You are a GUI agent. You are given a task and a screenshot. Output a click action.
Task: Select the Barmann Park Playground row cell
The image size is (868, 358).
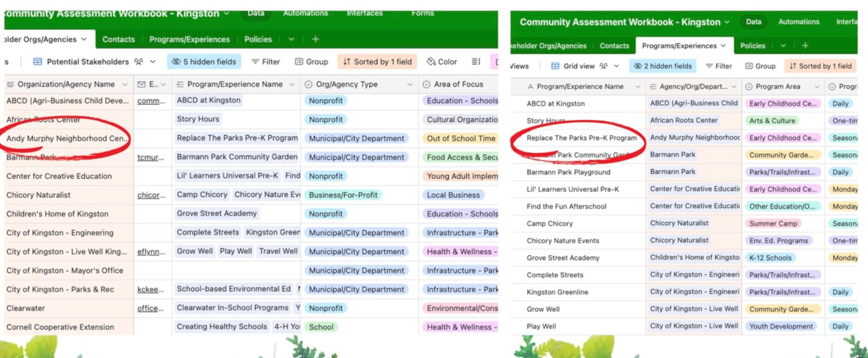click(569, 172)
